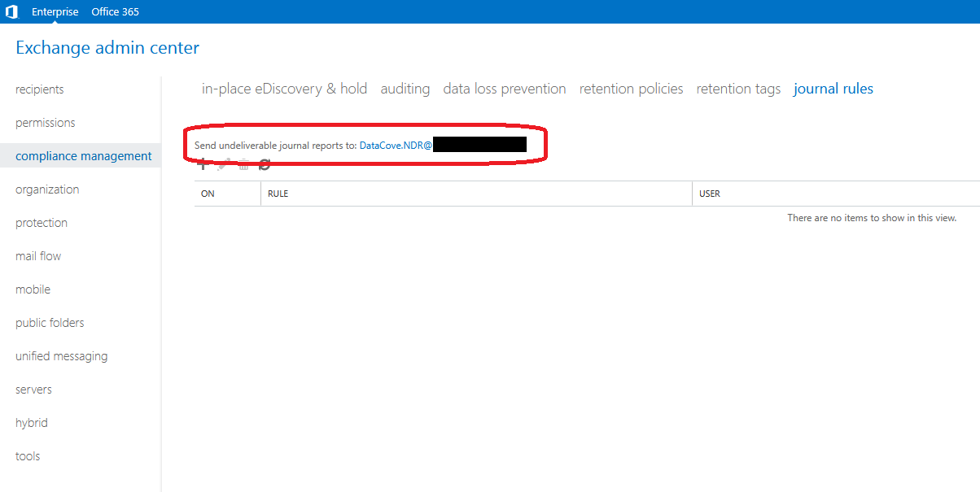Open public folders from the sidebar
The height and width of the screenshot is (492, 980).
(x=50, y=323)
